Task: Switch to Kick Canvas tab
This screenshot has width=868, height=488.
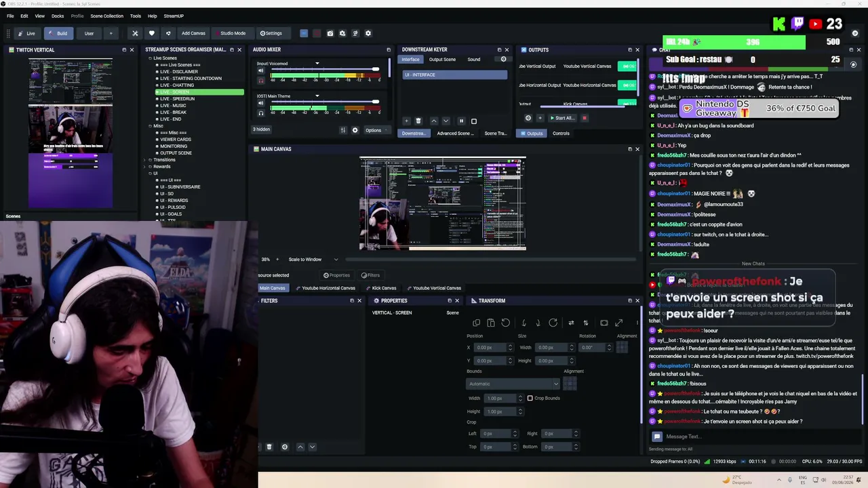Action: pos(380,288)
